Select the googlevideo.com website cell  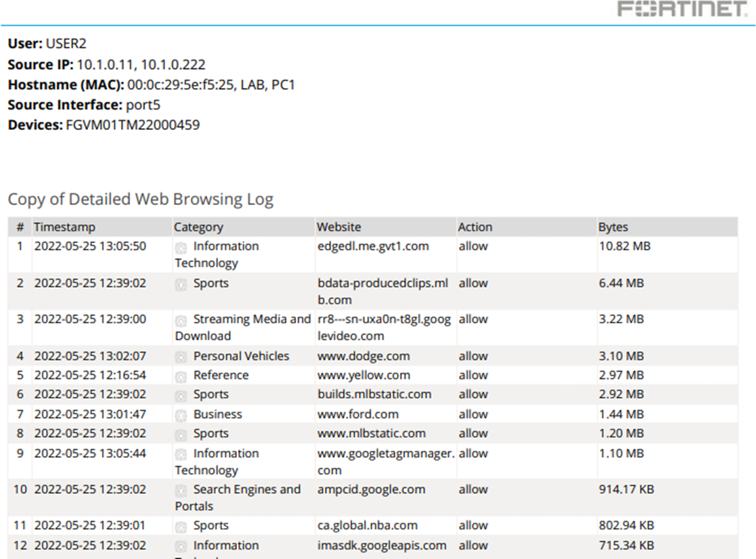[x=384, y=328]
